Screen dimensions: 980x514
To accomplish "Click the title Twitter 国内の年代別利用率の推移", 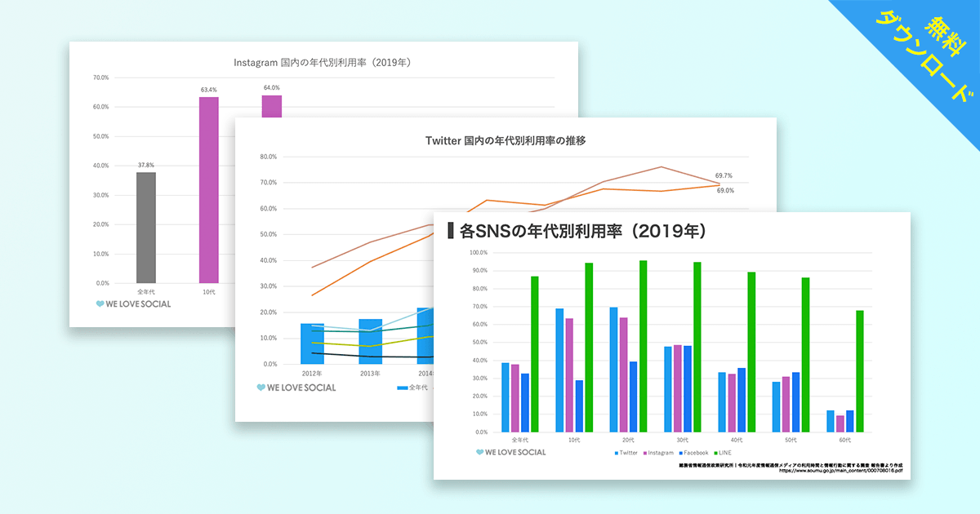I will (x=506, y=140).
